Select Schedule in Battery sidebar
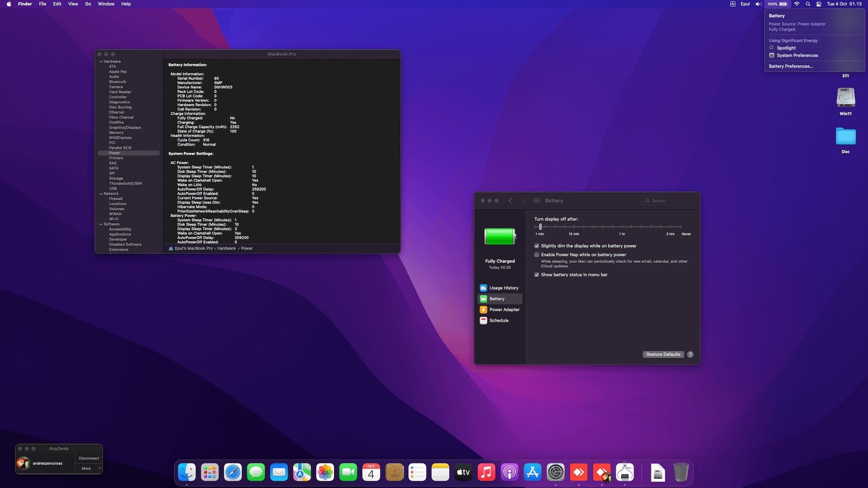868x488 pixels. tap(500, 320)
